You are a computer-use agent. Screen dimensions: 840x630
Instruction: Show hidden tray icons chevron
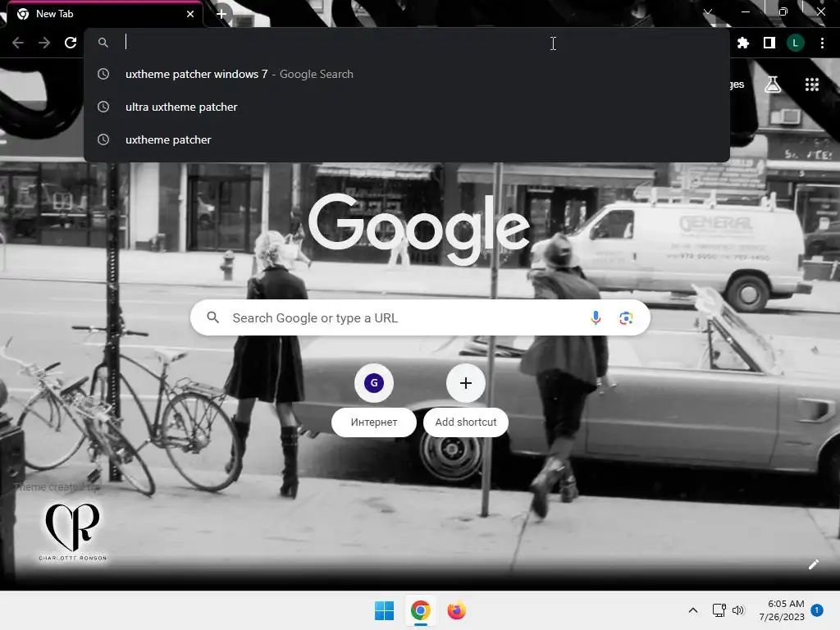click(692, 610)
